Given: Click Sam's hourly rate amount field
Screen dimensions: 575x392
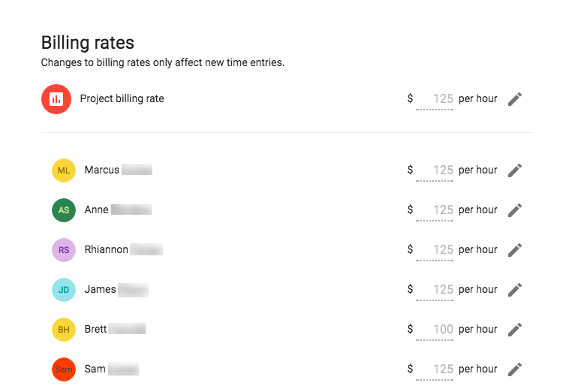Looking at the screenshot, I should 435,369.
